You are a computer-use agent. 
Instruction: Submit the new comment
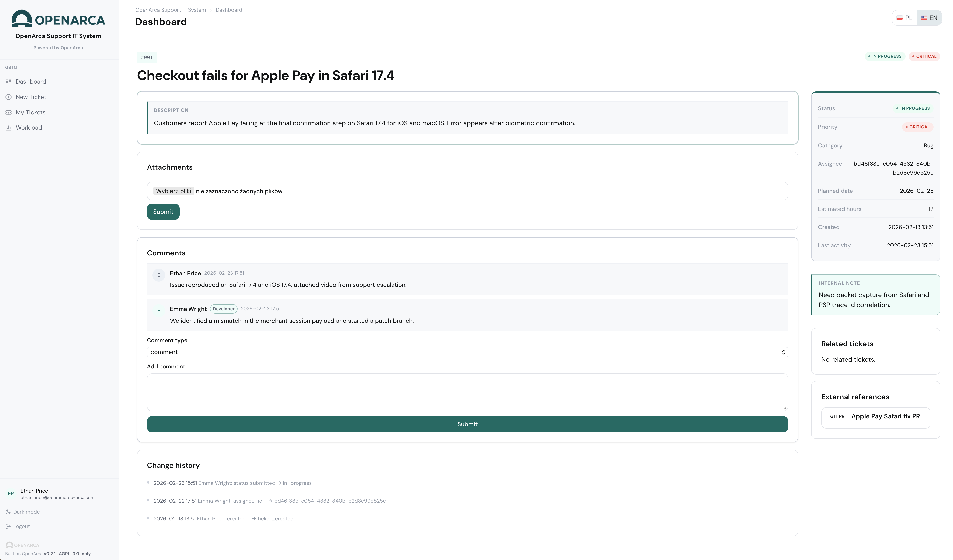[467, 424]
